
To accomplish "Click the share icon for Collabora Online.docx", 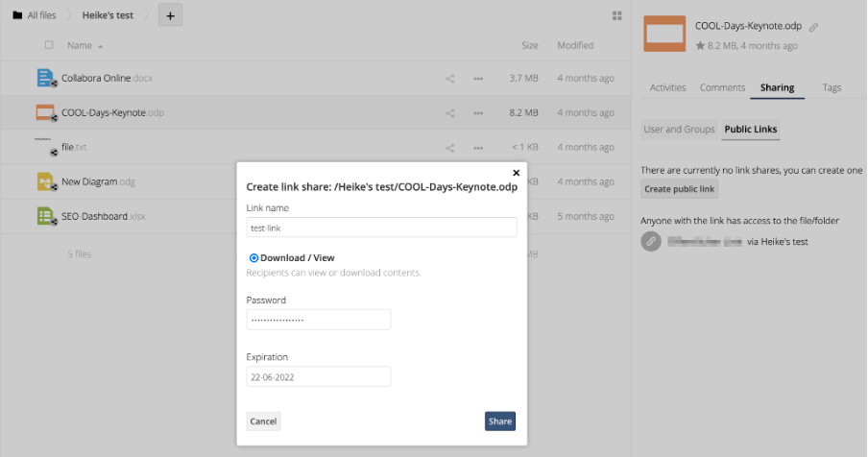I will (x=449, y=79).
